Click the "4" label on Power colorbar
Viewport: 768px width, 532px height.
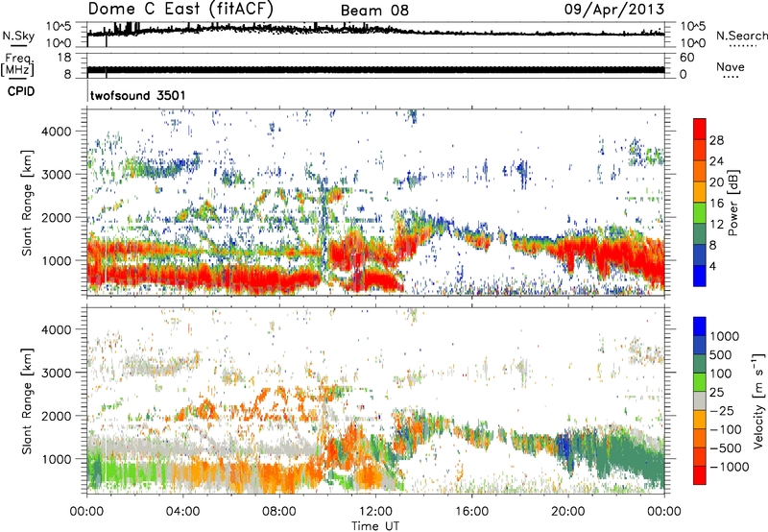click(712, 267)
